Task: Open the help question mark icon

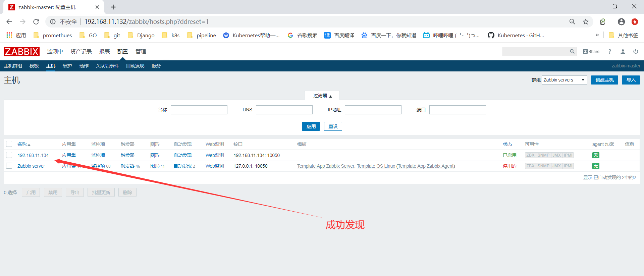Action: [x=610, y=51]
